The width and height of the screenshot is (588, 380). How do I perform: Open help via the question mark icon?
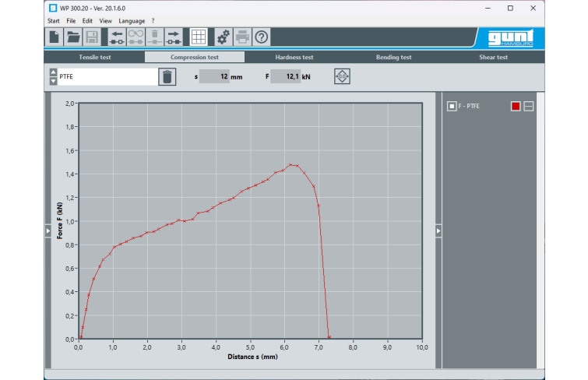[x=262, y=37]
